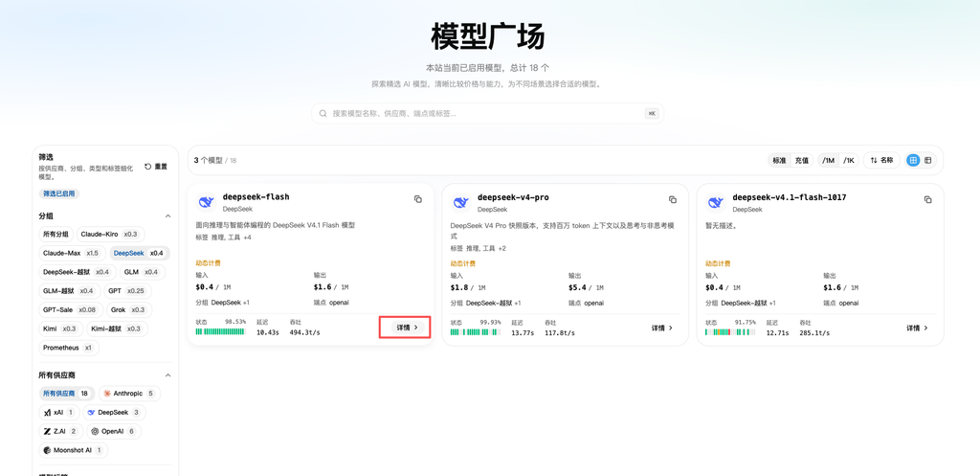The image size is (980, 476).
Task: Select the DeepSeek-越狱 x0.4 group
Action: [78, 272]
